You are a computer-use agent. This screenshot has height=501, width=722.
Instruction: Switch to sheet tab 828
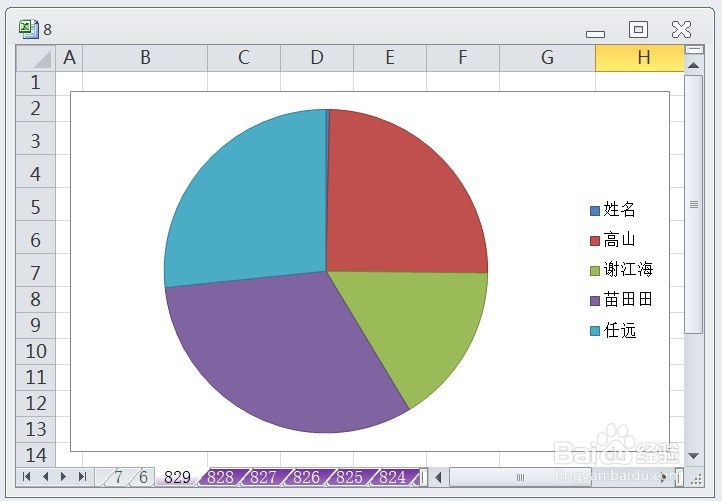[220, 477]
